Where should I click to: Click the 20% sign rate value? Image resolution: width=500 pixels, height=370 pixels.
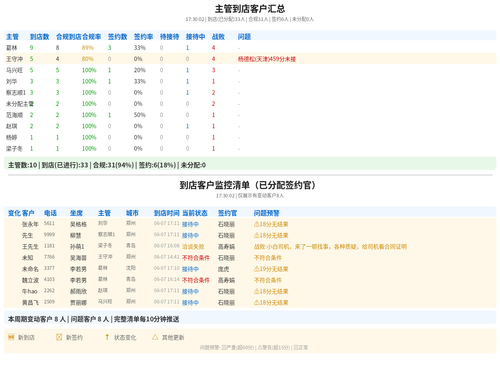click(x=140, y=70)
